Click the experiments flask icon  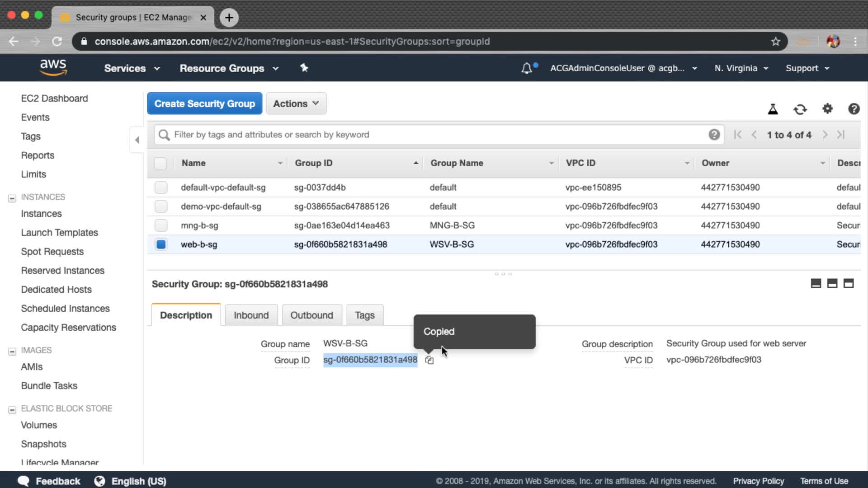pyautogui.click(x=773, y=109)
